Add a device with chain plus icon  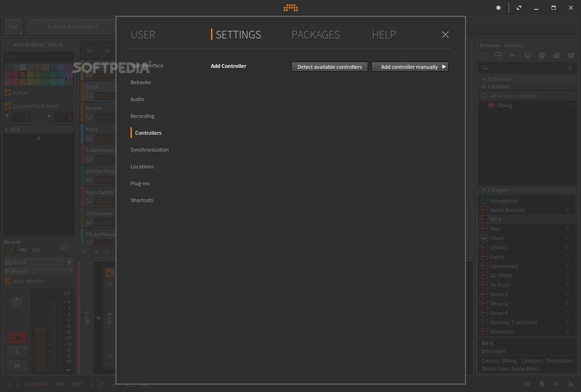pyautogui.click(x=98, y=318)
